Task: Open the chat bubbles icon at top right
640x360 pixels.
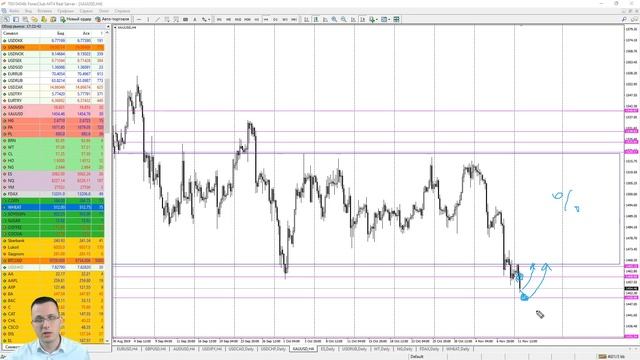Action: 634,19
